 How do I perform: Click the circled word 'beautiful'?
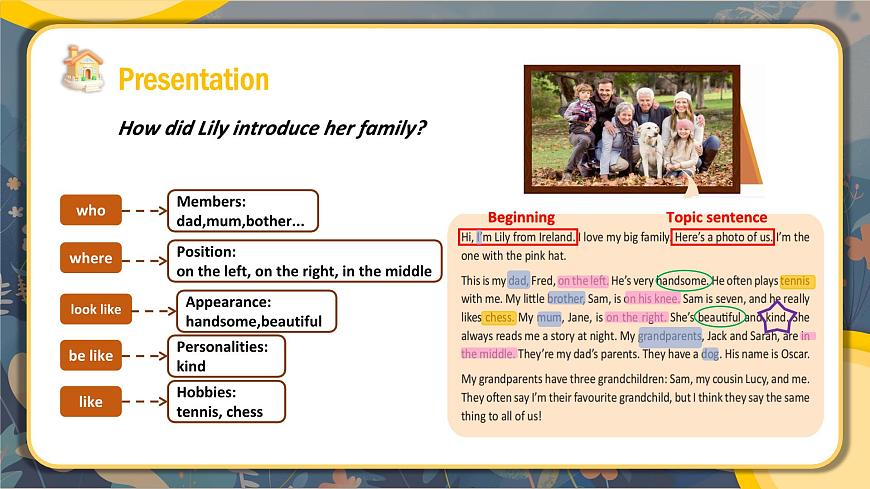[x=719, y=317]
